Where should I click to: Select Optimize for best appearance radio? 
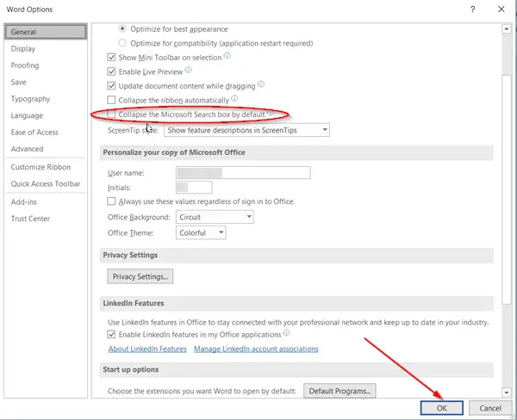pyautogui.click(x=122, y=28)
